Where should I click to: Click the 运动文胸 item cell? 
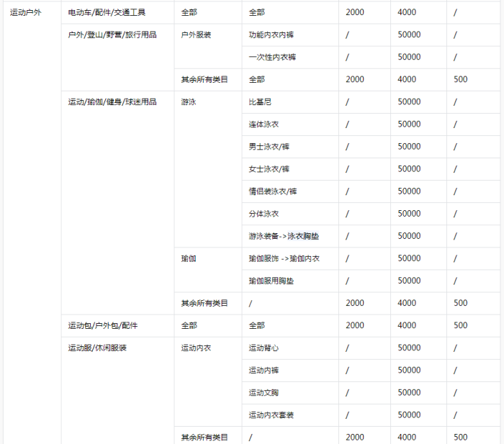[264, 392]
